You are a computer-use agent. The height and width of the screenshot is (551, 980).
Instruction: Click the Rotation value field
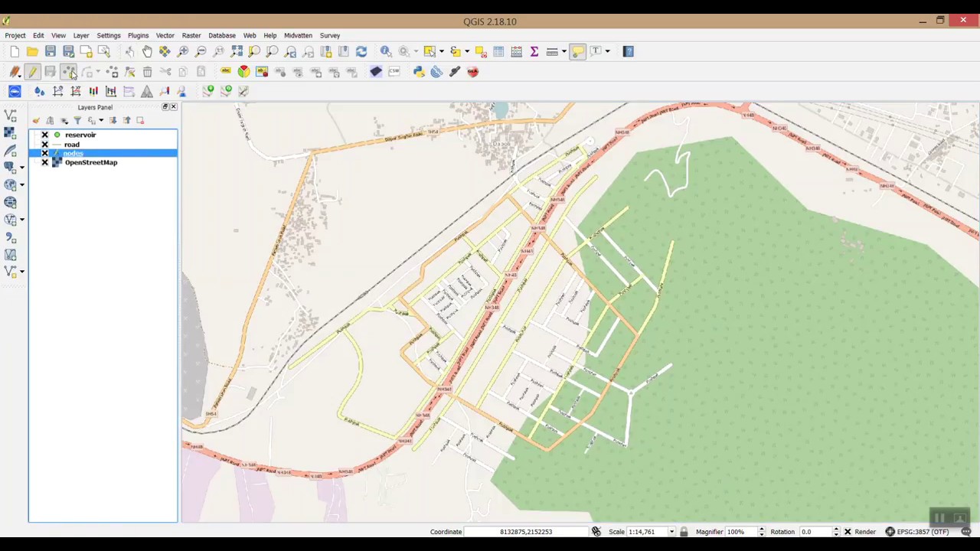pos(815,532)
